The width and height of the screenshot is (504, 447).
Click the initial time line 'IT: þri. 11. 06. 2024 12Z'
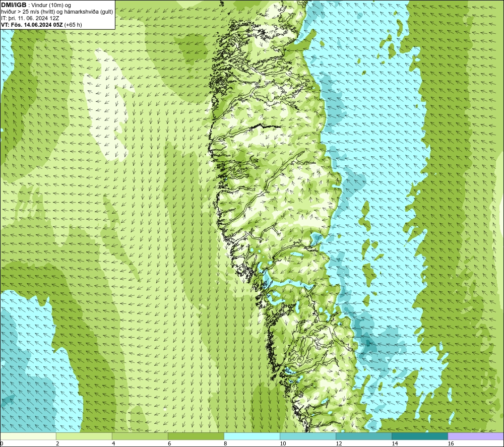coord(30,18)
